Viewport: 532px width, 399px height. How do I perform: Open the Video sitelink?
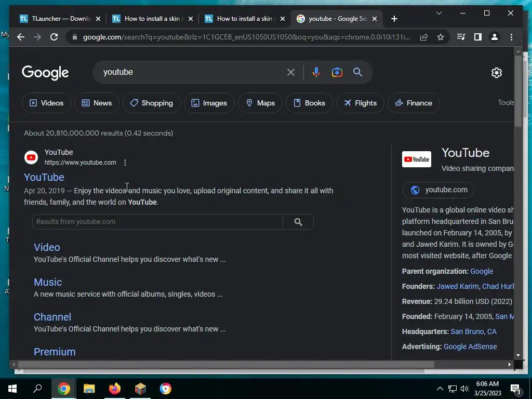click(x=47, y=247)
